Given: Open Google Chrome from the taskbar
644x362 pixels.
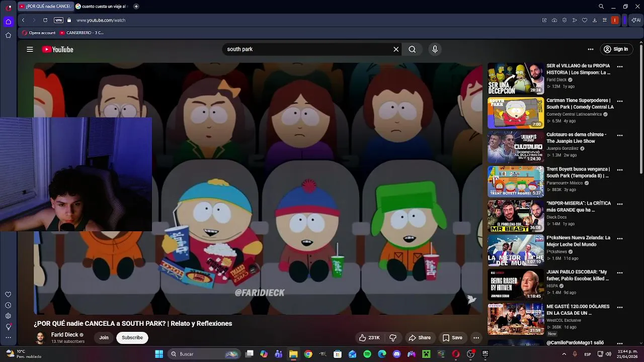Looking at the screenshot, I should [x=308, y=354].
